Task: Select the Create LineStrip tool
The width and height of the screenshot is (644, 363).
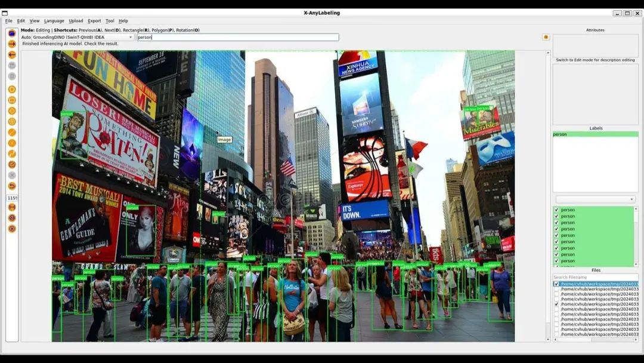Action: [x=12, y=154]
